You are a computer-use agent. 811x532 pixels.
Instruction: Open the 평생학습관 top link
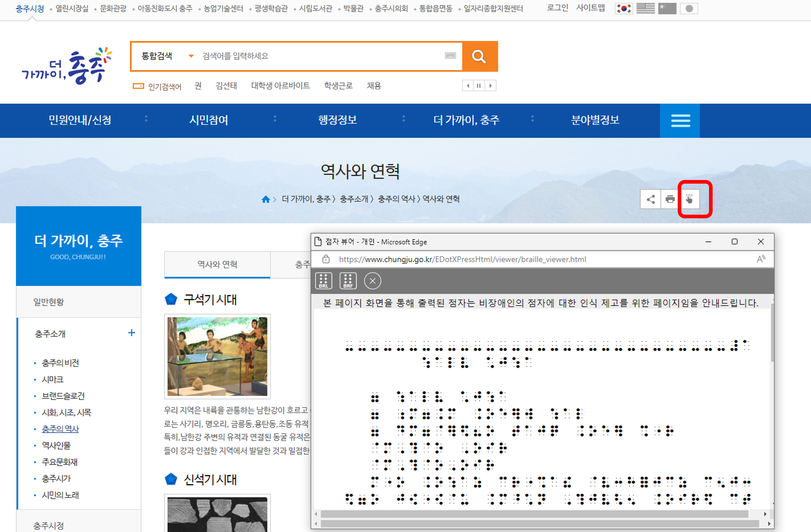point(271,9)
